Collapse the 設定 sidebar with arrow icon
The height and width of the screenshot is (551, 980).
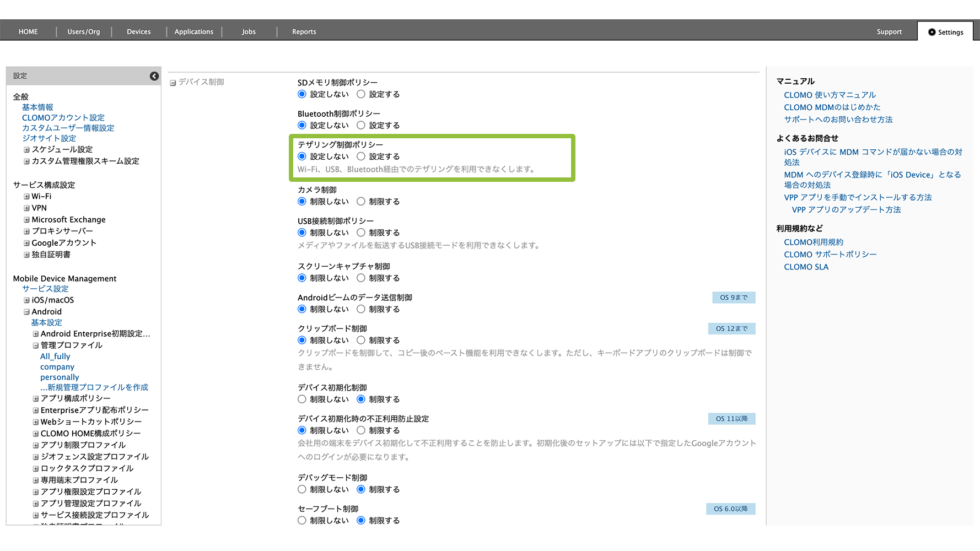(x=154, y=76)
